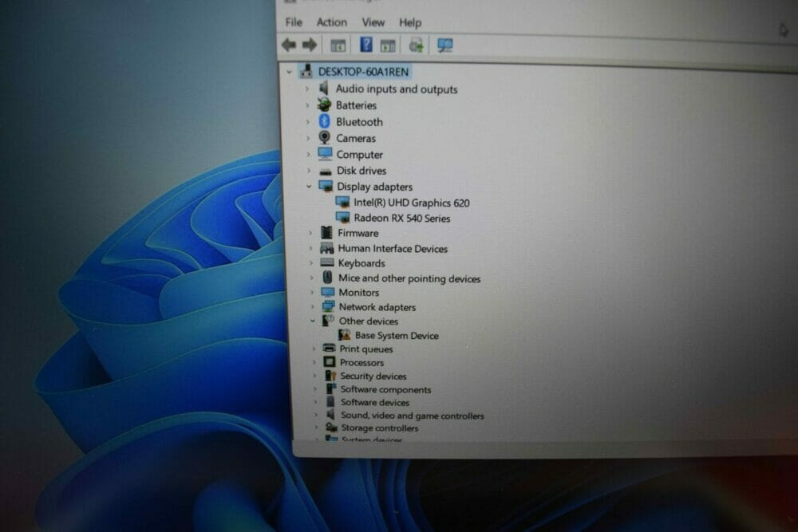Click the monitor icon for Computer
This screenshot has width=798, height=532.
(326, 154)
